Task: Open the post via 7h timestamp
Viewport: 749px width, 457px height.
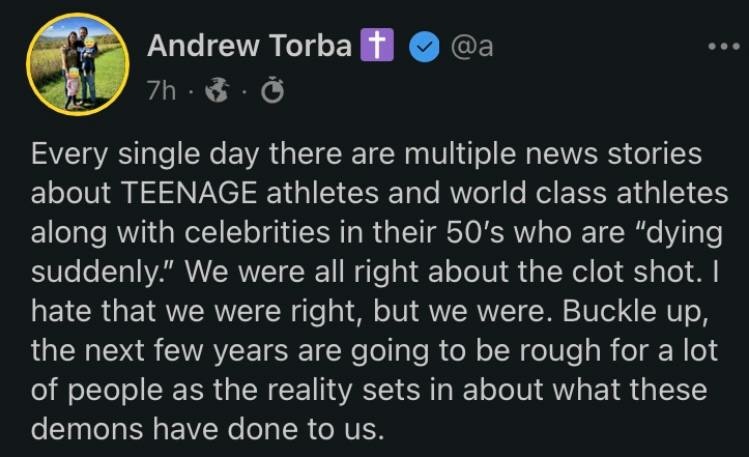Action: pos(161,91)
